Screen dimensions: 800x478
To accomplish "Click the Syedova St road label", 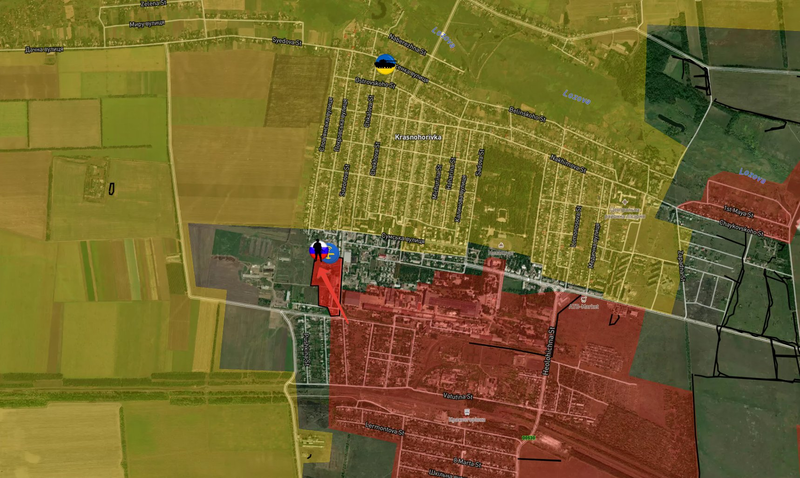I will [x=288, y=41].
